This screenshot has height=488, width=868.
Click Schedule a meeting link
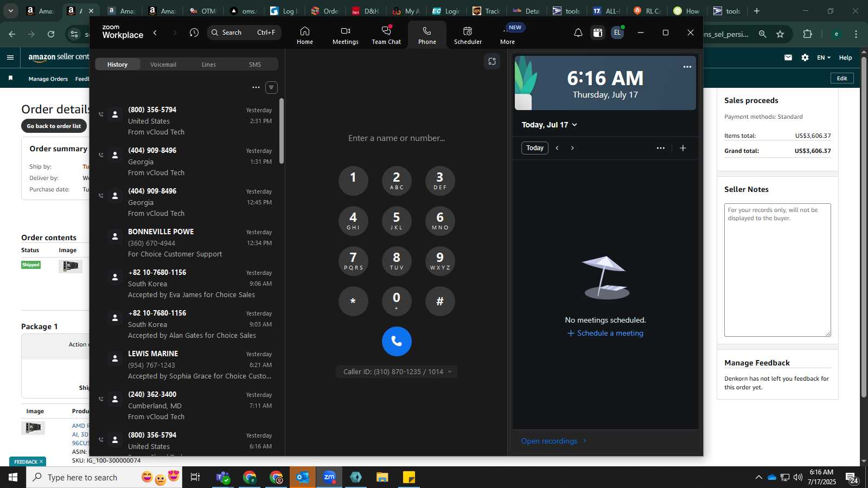pyautogui.click(x=605, y=333)
